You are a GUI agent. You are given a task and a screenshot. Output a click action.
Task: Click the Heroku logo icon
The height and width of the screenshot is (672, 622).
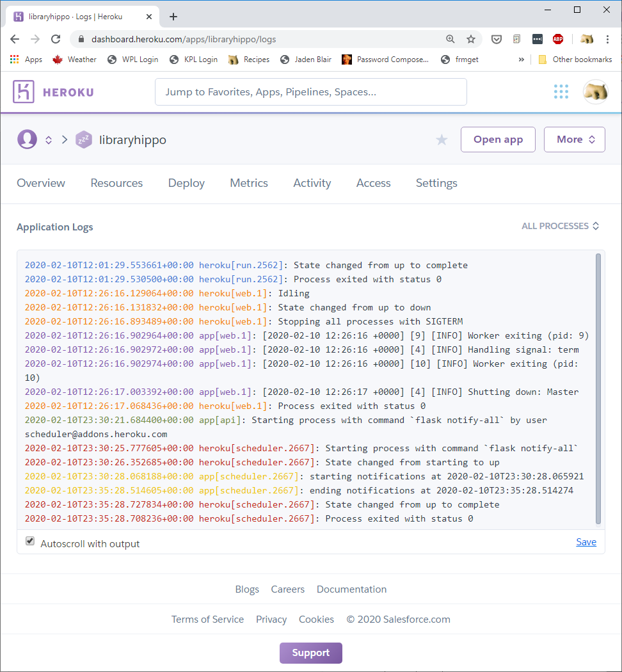(23, 92)
